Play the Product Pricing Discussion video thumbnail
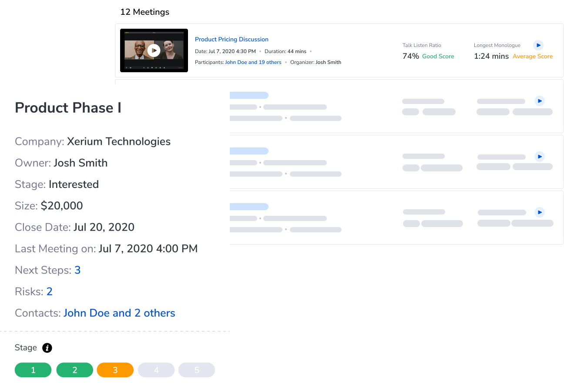574x392 pixels. [154, 50]
